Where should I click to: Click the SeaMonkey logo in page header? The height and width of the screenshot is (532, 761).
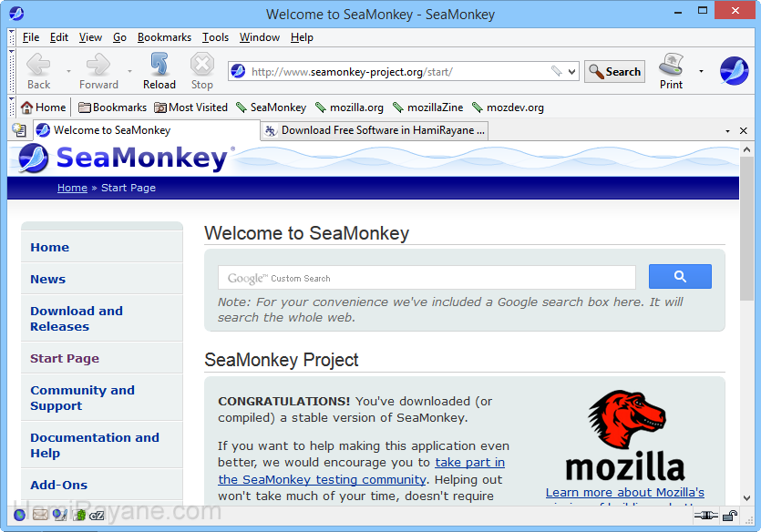pos(123,159)
